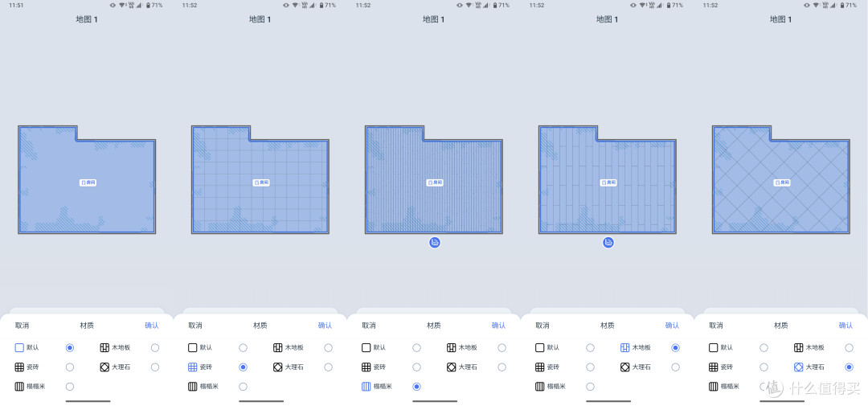This screenshot has height=406, width=868.
Task: Tap 取消 in the diamond-pattern map screen
Action: coord(716,326)
